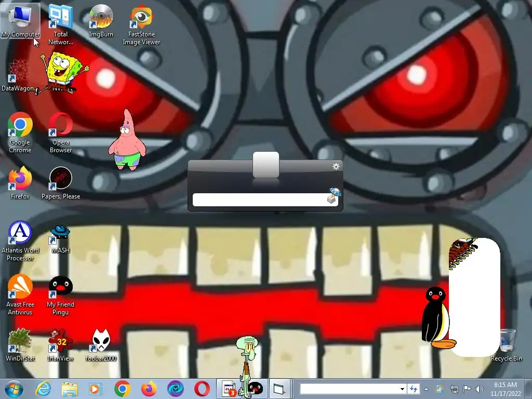Viewport: 532px width, 399px height.
Task: Launch Firefox desktop shortcut
Action: coord(20,182)
